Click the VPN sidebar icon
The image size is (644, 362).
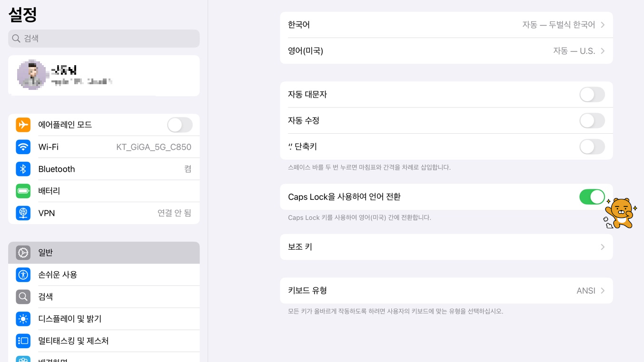point(23,213)
